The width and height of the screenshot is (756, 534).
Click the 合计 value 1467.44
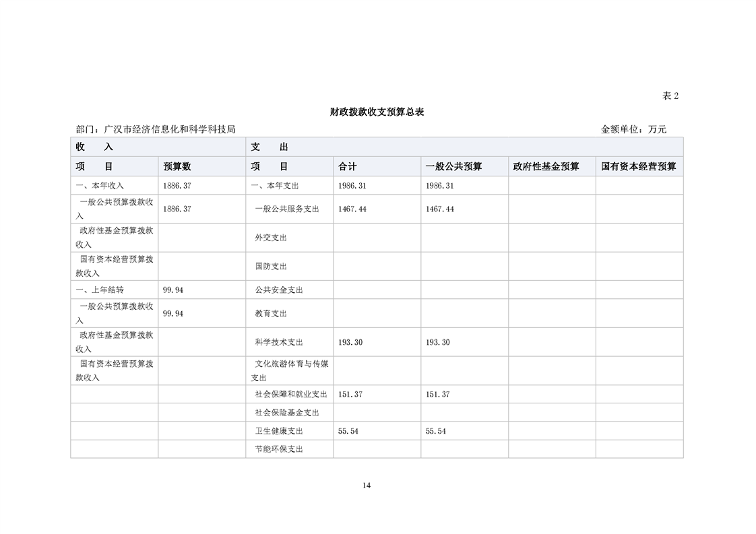point(352,209)
